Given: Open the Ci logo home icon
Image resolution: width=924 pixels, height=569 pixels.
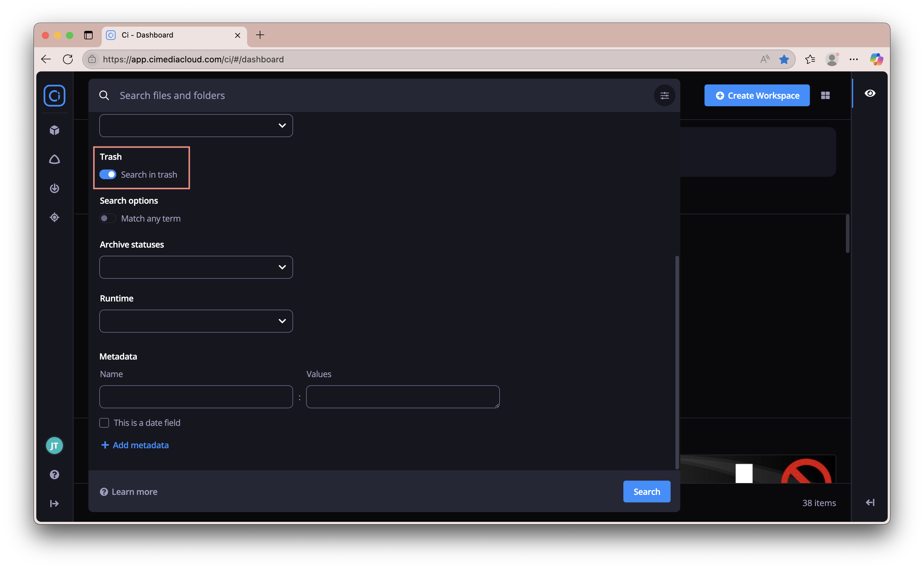Looking at the screenshot, I should coord(54,96).
